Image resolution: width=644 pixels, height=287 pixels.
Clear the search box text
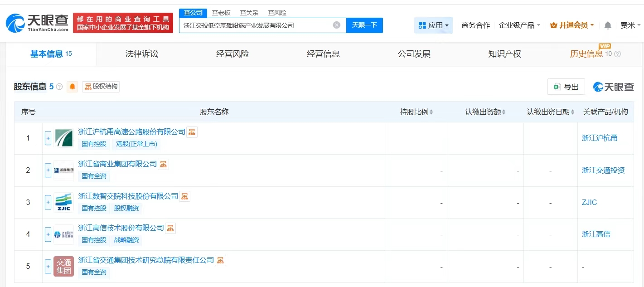click(x=337, y=25)
